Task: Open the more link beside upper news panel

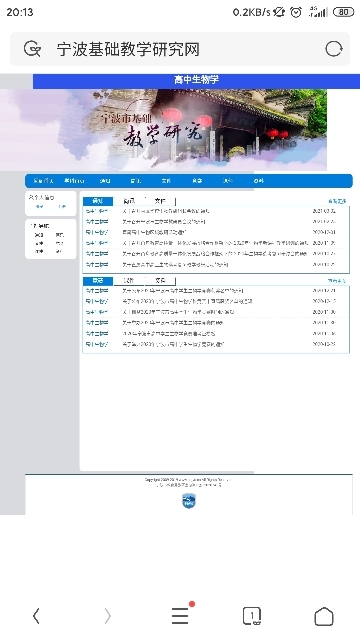Action: click(x=337, y=201)
